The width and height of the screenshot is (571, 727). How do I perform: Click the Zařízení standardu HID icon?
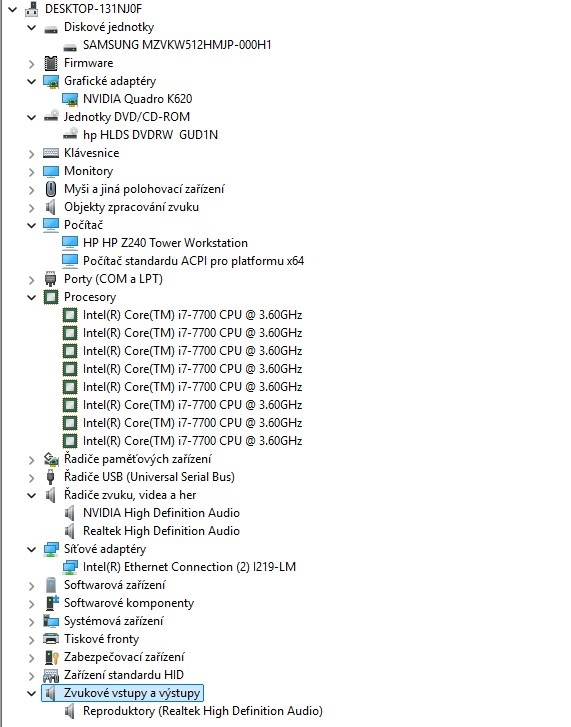click(x=51, y=675)
